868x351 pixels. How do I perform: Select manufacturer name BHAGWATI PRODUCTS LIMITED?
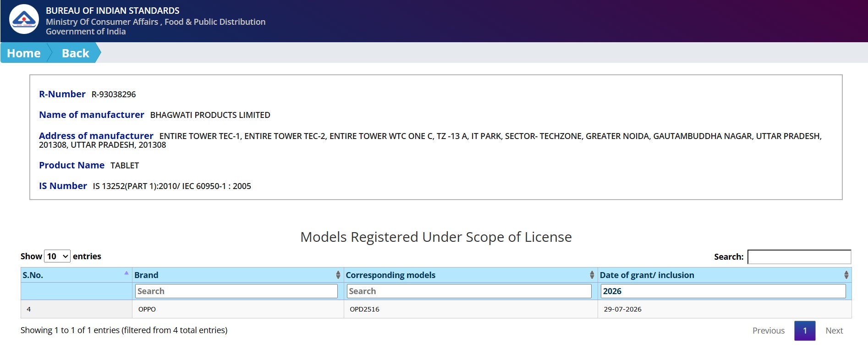click(210, 115)
